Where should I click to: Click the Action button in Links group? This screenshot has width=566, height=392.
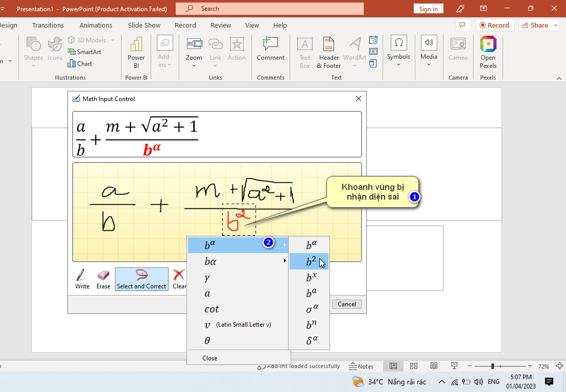click(x=237, y=49)
